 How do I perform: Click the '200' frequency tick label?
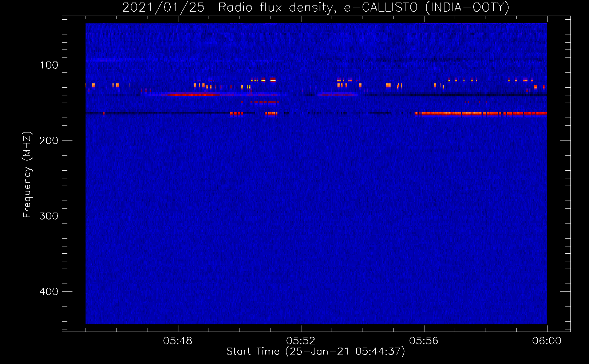click(49, 141)
